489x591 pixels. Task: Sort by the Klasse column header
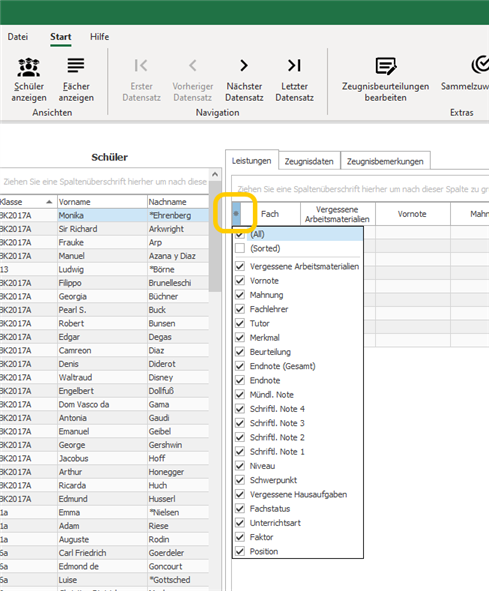pos(28,202)
